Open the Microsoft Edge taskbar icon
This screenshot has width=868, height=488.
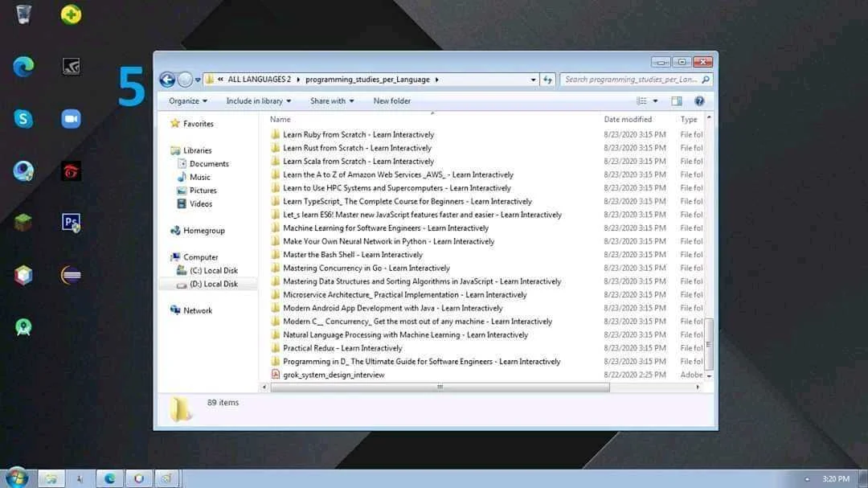click(109, 478)
